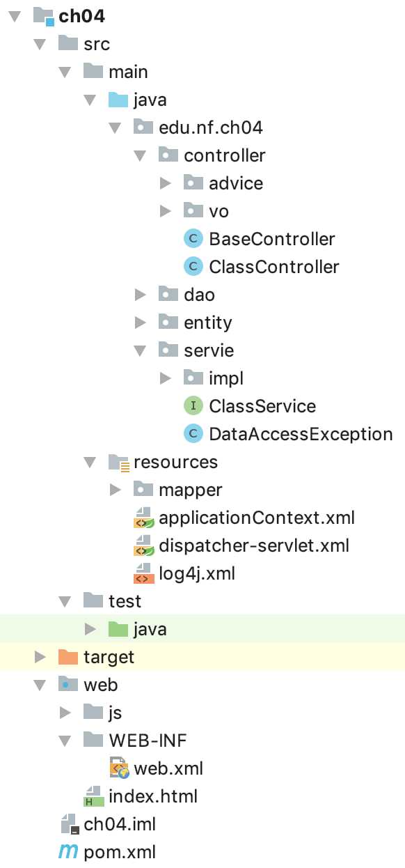Click the applicationContext.xml Spring config icon
This screenshot has width=405, height=868.
[143, 518]
